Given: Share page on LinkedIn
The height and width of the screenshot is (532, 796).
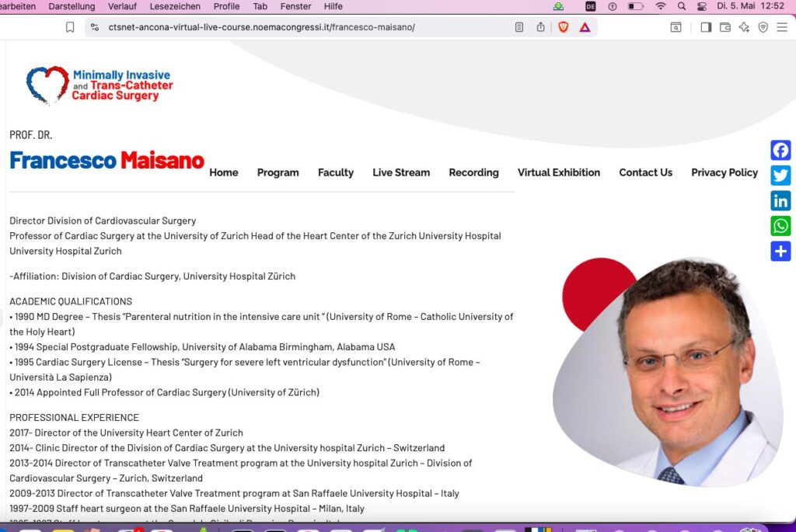Looking at the screenshot, I should [x=780, y=201].
